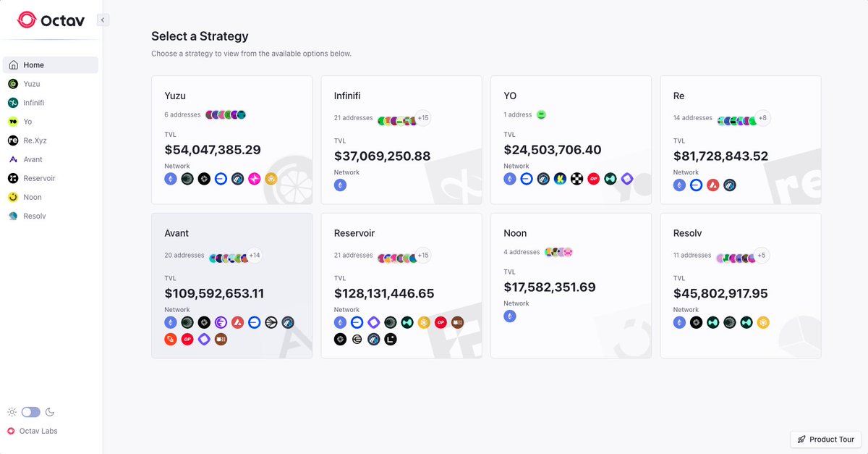Click the YO card green address avatar
The width and height of the screenshot is (868, 454).
click(x=541, y=114)
